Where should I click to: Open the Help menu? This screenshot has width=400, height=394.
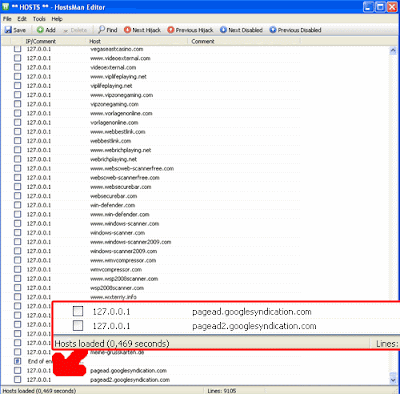click(57, 19)
